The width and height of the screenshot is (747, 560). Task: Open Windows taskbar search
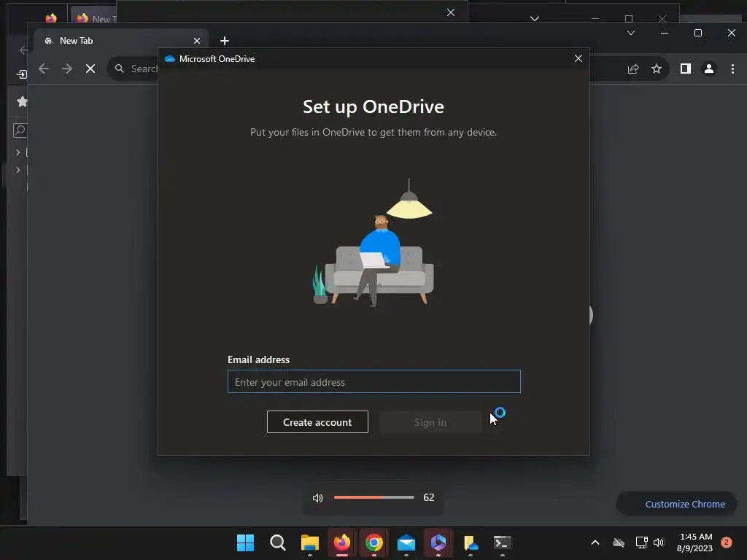[278, 542]
